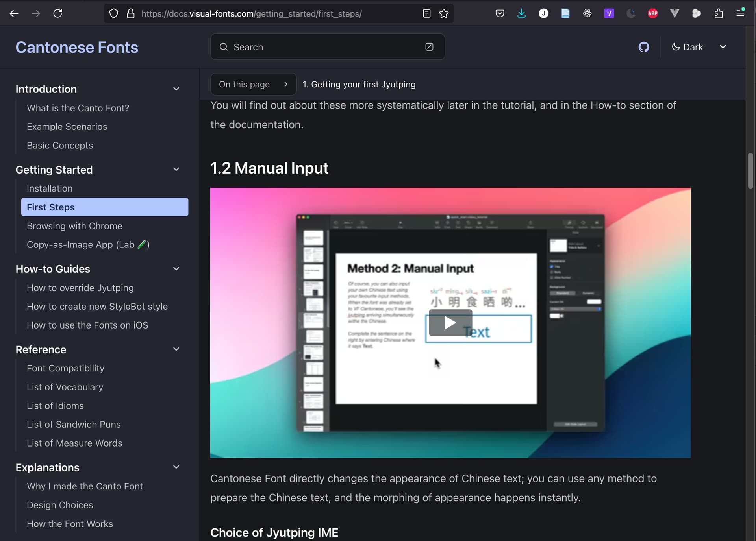The width and height of the screenshot is (756, 541).
Task: Collapse the How-to Guides section chevron
Action: pos(176,269)
